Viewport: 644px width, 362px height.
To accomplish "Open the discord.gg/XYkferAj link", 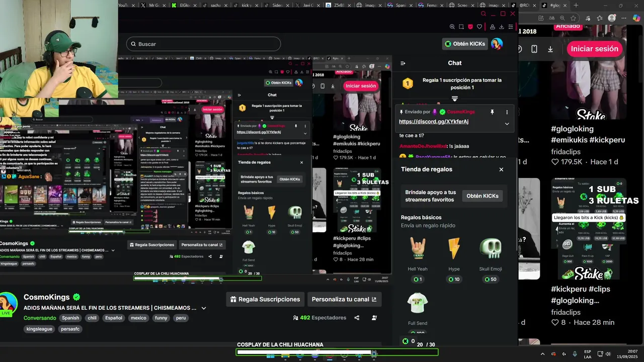I will [434, 122].
